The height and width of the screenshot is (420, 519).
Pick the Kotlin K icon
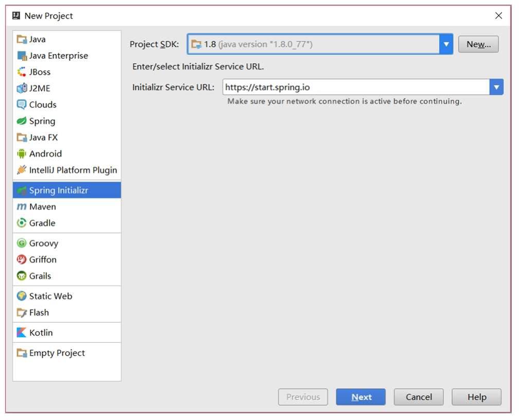(22, 332)
